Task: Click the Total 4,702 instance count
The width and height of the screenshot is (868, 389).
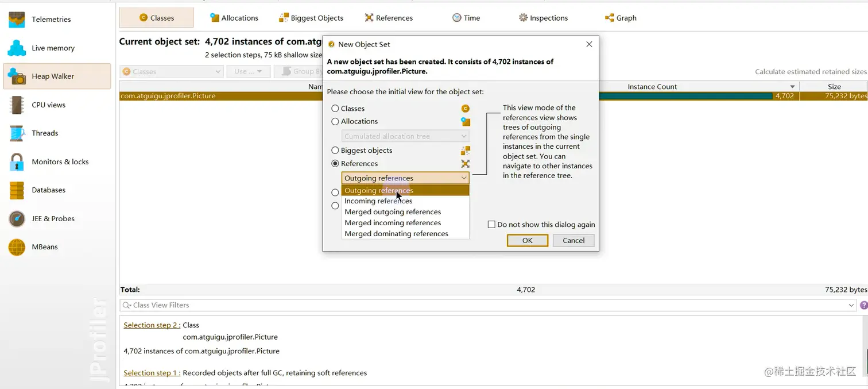Action: (x=526, y=290)
